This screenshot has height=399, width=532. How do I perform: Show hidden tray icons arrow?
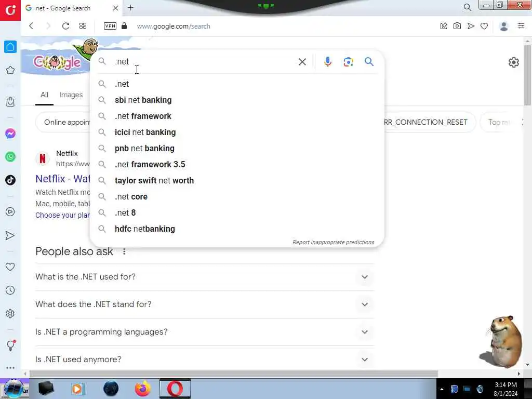coord(442,389)
